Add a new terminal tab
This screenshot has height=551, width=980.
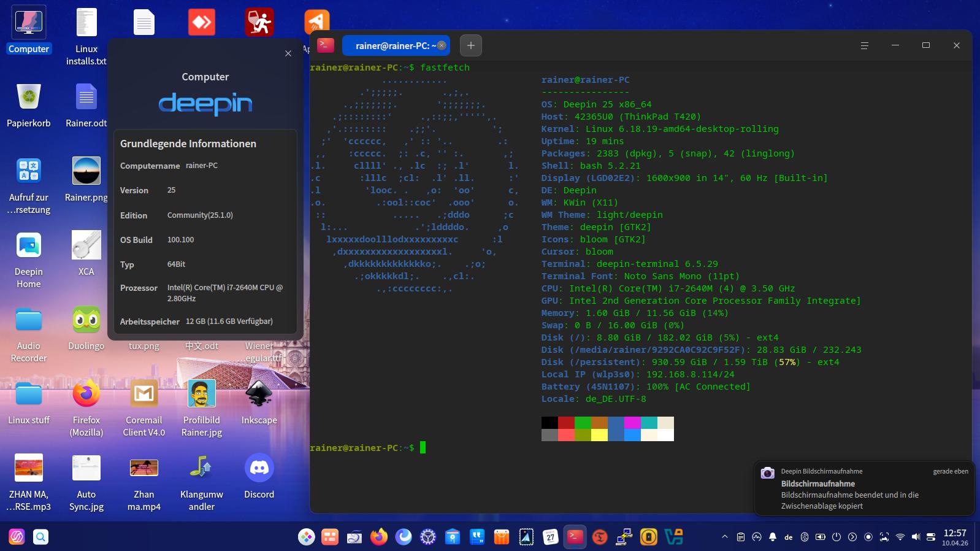tap(471, 45)
